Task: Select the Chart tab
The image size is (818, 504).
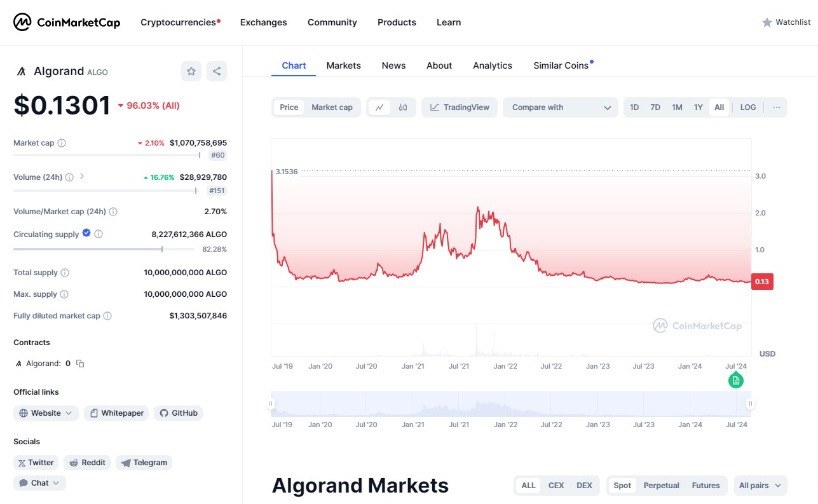Action: click(294, 65)
